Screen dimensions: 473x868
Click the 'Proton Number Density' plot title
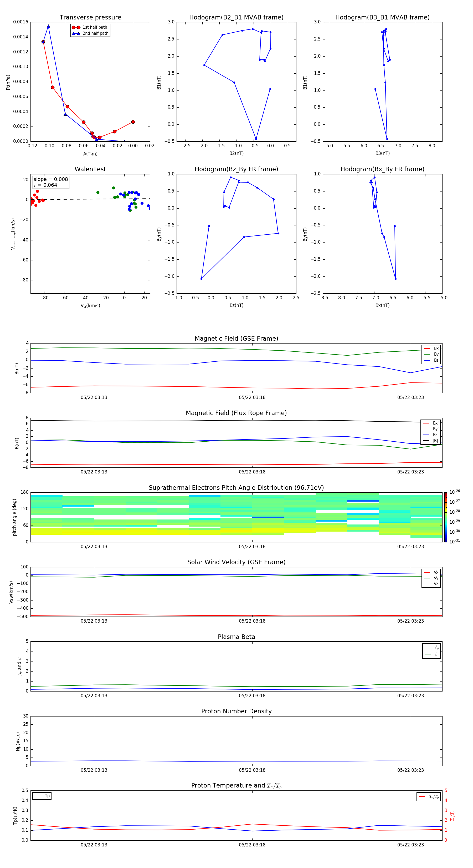click(x=236, y=711)
